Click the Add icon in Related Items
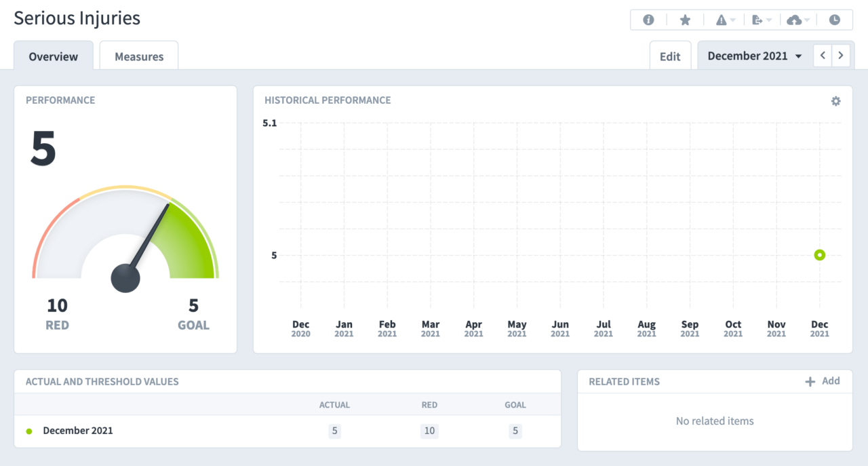The image size is (868, 466). 810,381
